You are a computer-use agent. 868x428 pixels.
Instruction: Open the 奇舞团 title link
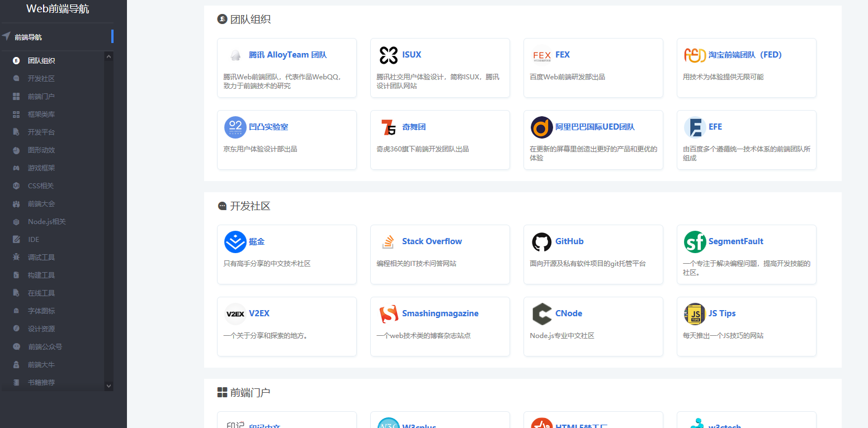pyautogui.click(x=414, y=127)
